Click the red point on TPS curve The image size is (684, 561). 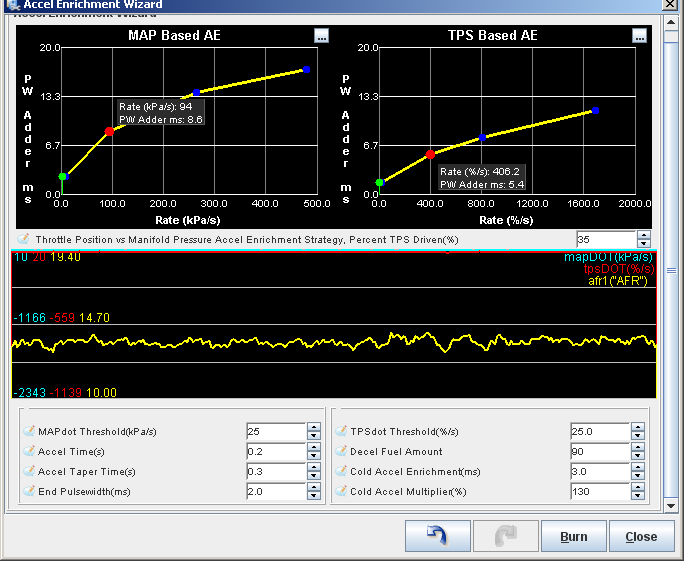point(430,154)
